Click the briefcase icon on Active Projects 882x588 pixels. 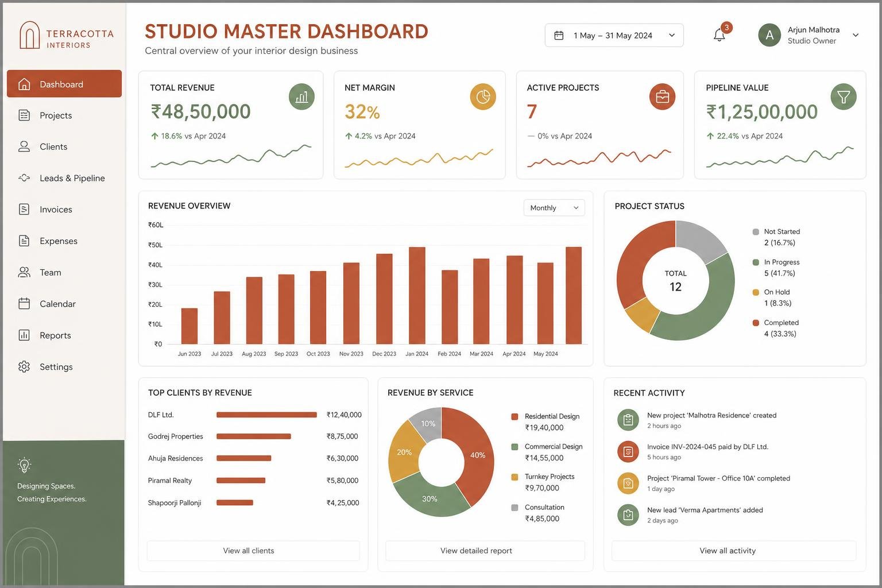[x=662, y=96]
